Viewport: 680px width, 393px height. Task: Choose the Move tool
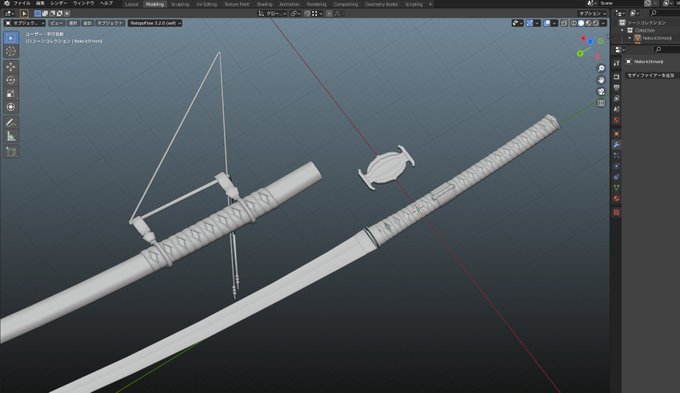11,67
